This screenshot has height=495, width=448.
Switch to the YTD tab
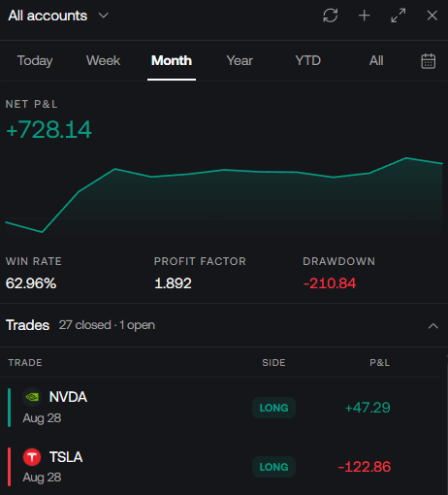(308, 60)
